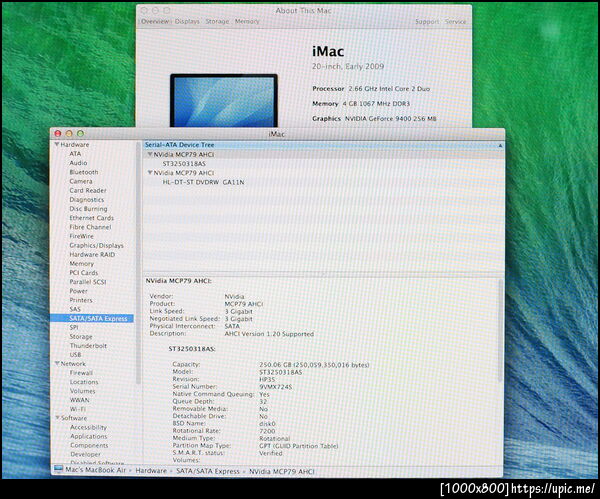This screenshot has height=499, width=600.
Task: Select Locations under Network
Action: [x=84, y=382]
